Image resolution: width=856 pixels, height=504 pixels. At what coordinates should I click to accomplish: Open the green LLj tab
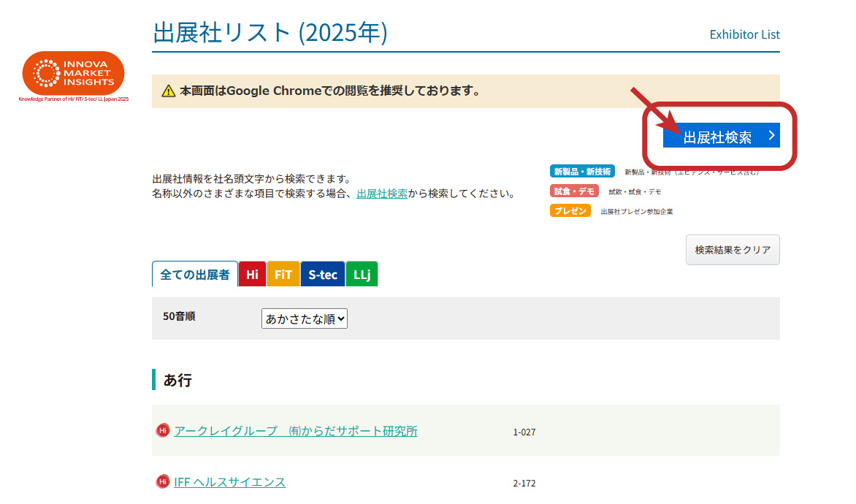coord(362,275)
